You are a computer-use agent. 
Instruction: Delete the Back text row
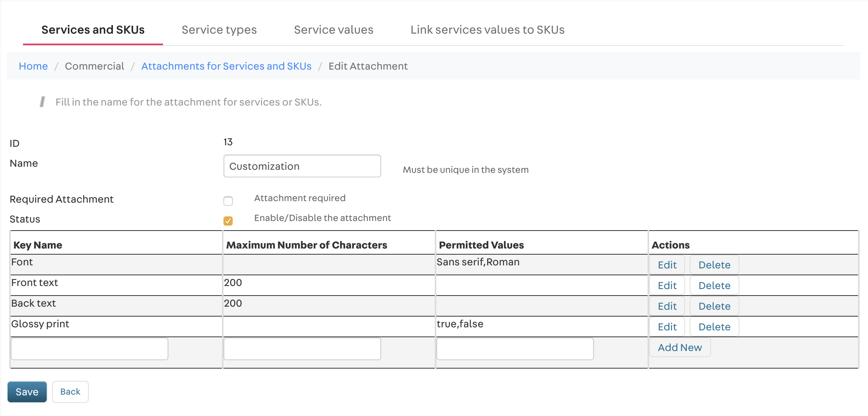click(714, 306)
